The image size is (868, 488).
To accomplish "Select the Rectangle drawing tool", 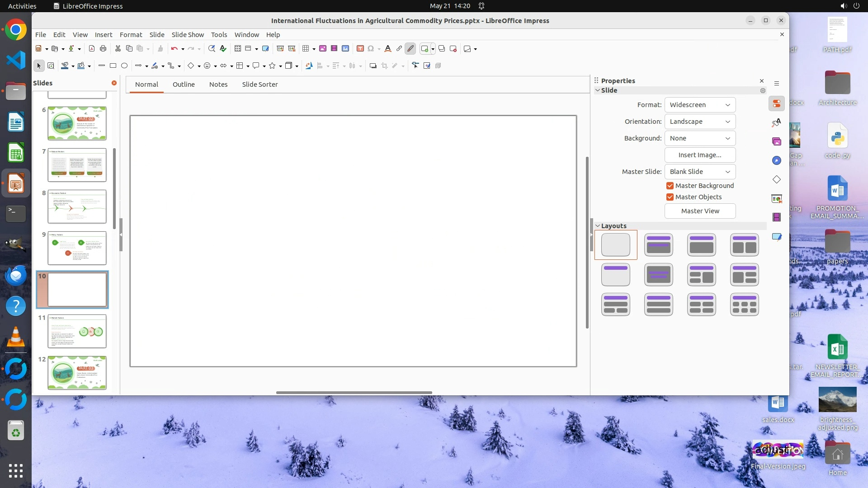I will click(113, 66).
